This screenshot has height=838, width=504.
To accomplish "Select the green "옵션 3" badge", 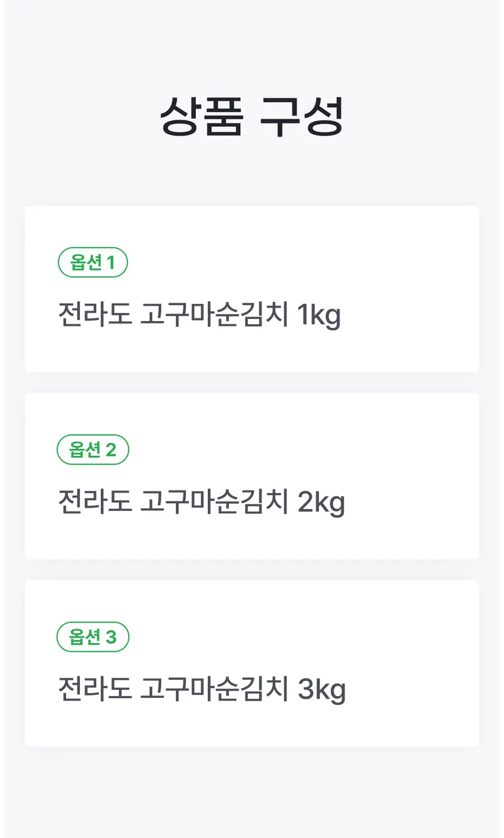I will coord(93,637).
